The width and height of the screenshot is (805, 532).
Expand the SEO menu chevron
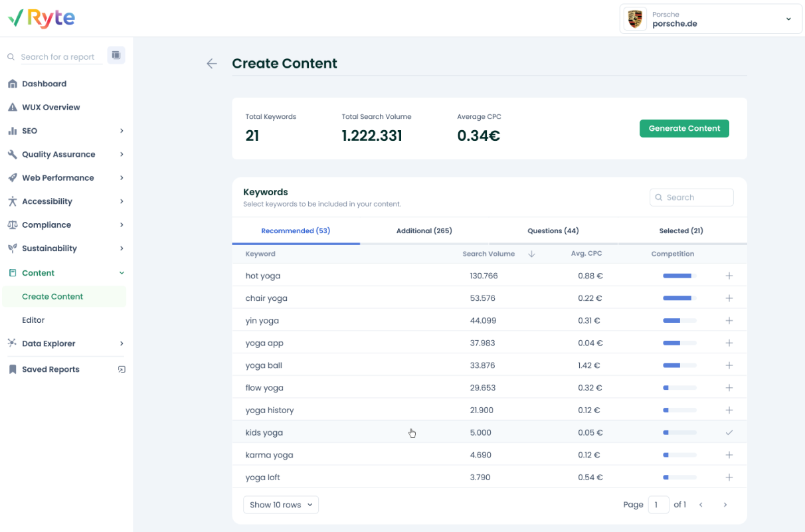[122, 131]
